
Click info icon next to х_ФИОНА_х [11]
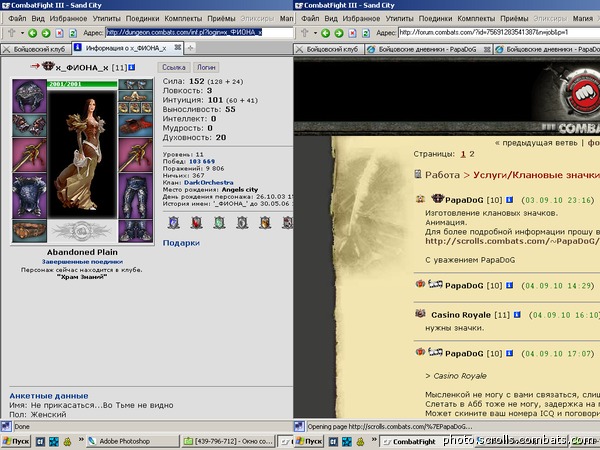click(132, 67)
